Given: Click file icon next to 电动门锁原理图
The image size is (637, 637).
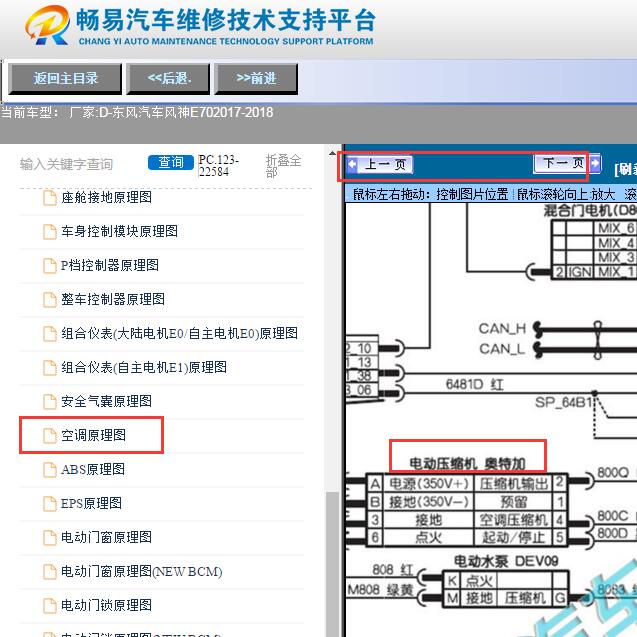Looking at the screenshot, I should [x=50, y=606].
